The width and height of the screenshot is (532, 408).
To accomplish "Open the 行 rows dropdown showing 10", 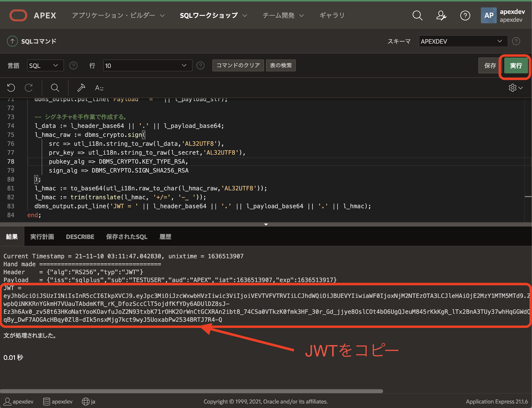I will point(147,66).
